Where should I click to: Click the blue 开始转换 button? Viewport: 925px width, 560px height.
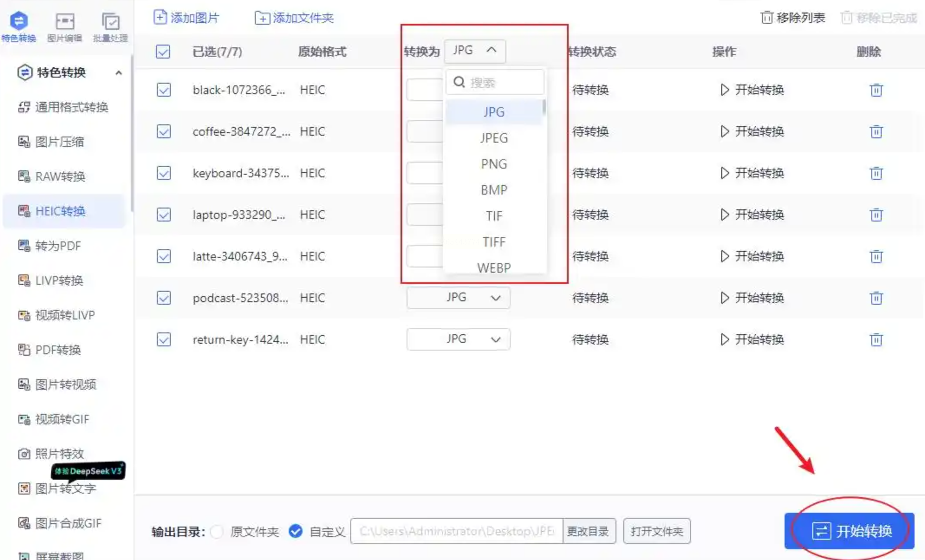849,531
